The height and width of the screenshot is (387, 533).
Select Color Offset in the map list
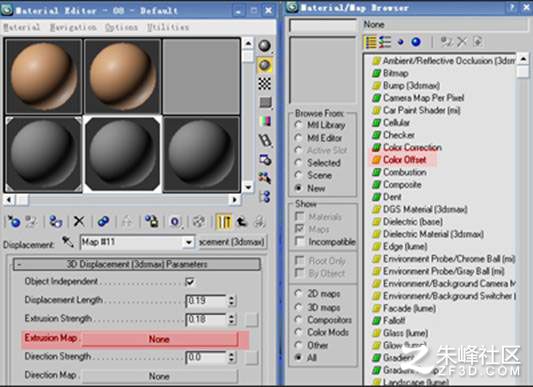click(x=404, y=160)
